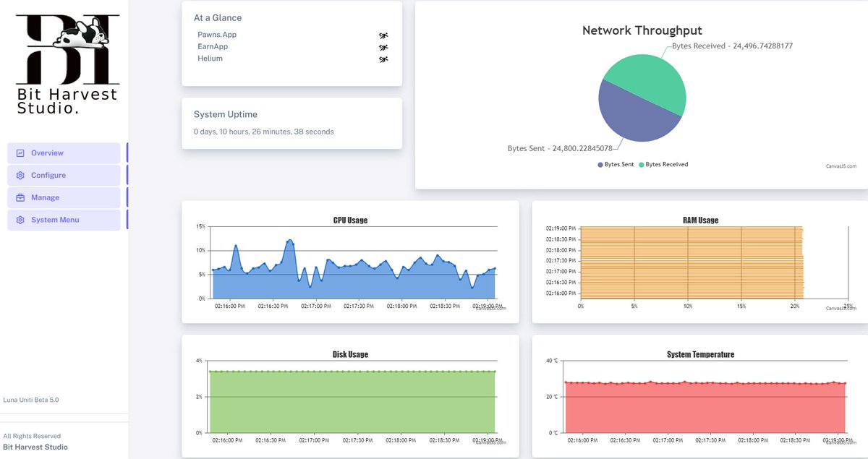Viewport: 868px width, 459px height.
Task: Click the Bit Harvest Studio footer text
Action: [x=35, y=447]
